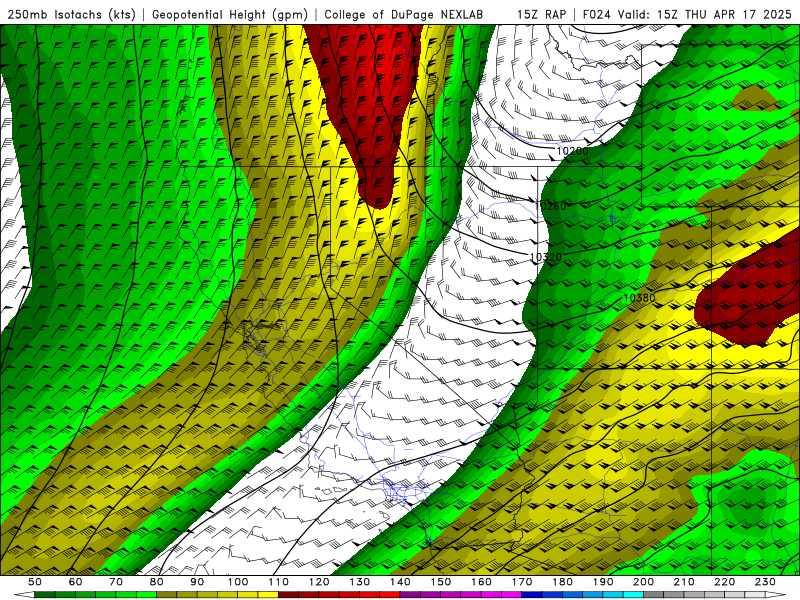Click the '210' color scale label

[x=684, y=582]
